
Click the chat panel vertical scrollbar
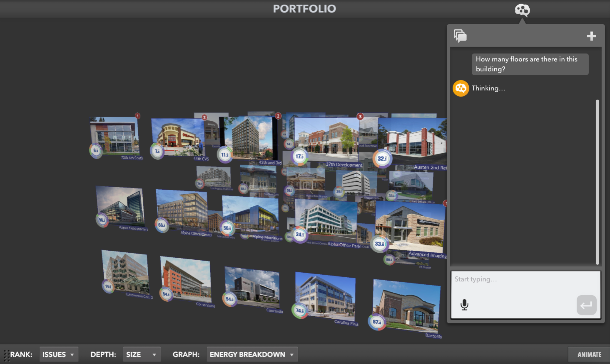[597, 182]
